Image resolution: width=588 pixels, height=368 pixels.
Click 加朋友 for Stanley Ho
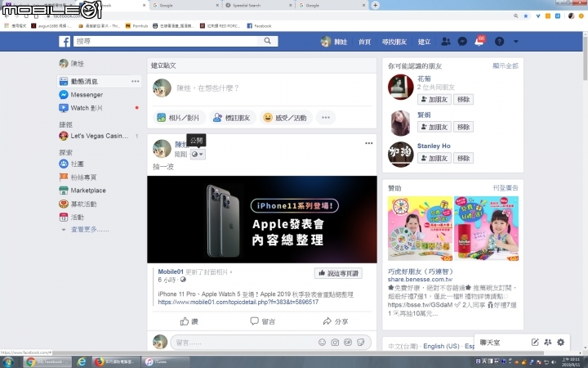(434, 158)
